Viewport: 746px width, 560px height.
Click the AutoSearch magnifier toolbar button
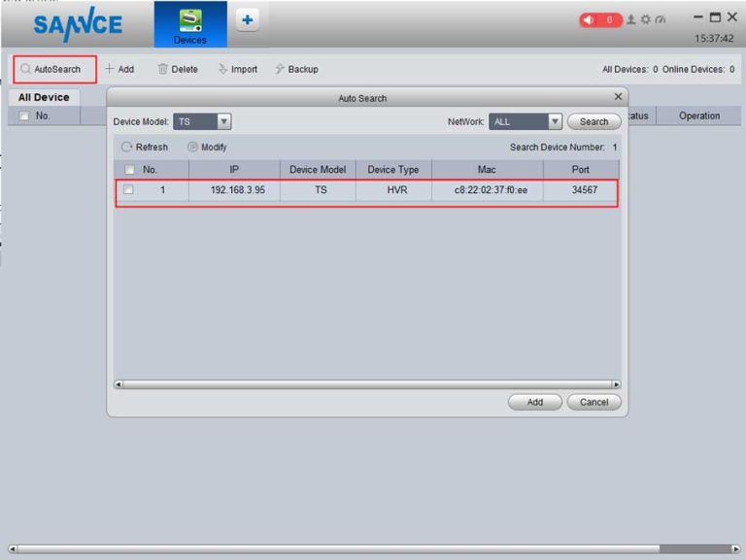pos(54,69)
